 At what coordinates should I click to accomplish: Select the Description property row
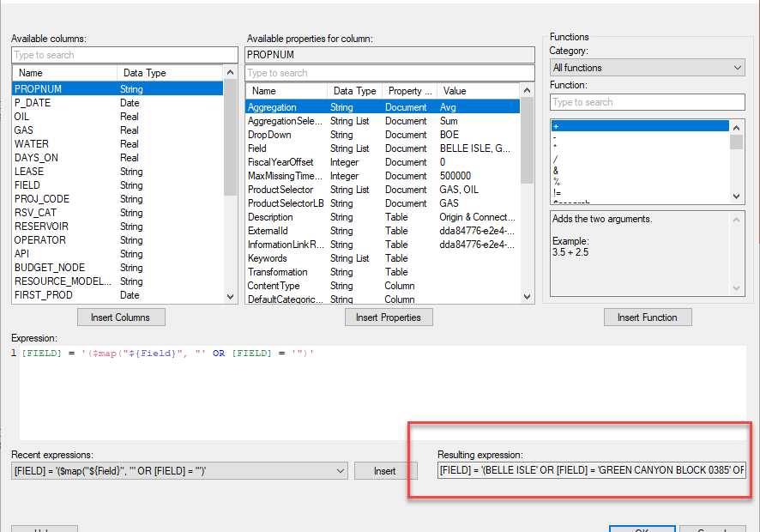[x=383, y=217]
